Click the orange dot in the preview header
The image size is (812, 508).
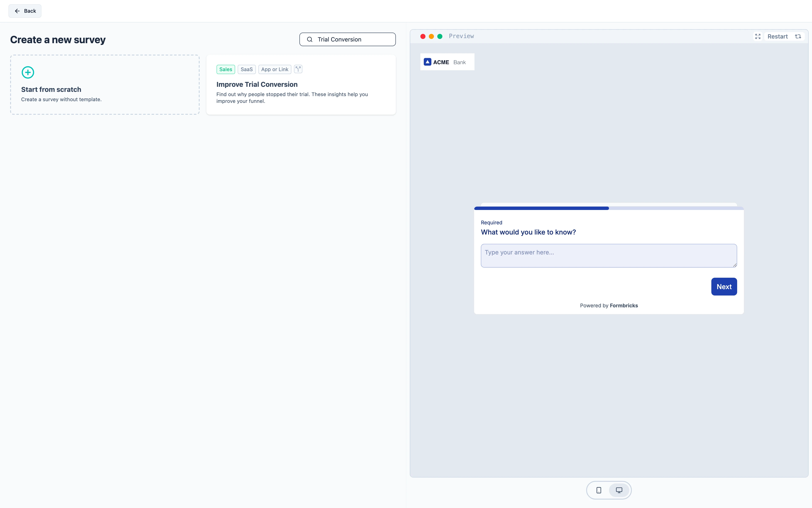point(431,36)
